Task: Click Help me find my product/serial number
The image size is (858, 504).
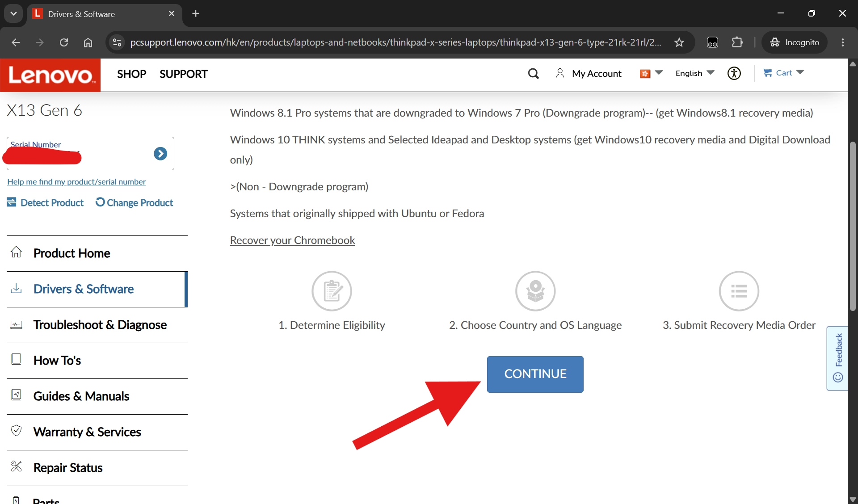Action: click(x=76, y=182)
